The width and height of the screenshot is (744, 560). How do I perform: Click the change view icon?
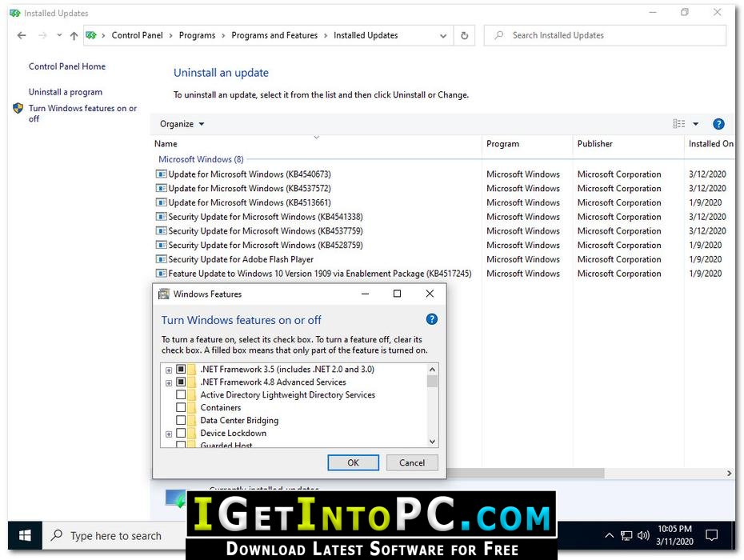click(x=678, y=124)
